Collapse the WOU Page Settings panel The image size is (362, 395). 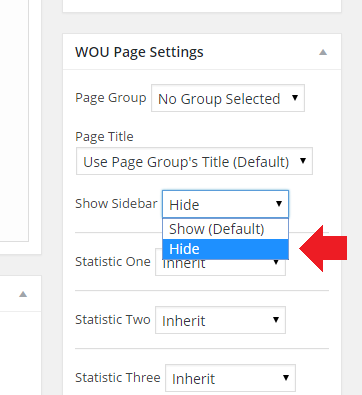point(323,52)
